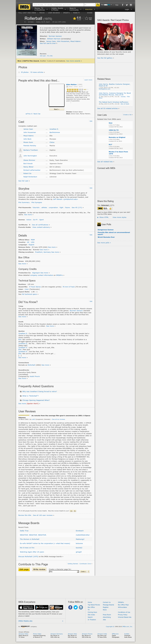Click the gold star beside 6.6 rating
This screenshot has height=644, width=151.
pyautogui.click(x=75, y=18)
